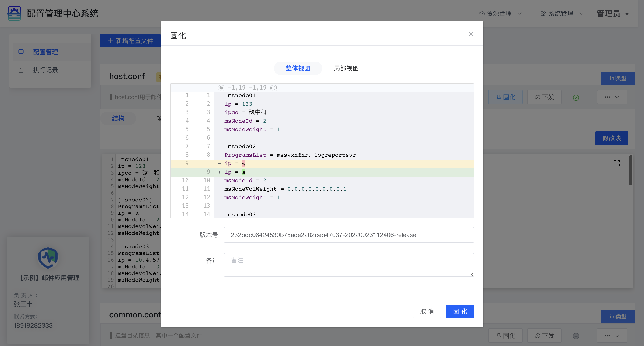Click the 执行记录 sidebar icon
The width and height of the screenshot is (644, 346).
coord(21,70)
